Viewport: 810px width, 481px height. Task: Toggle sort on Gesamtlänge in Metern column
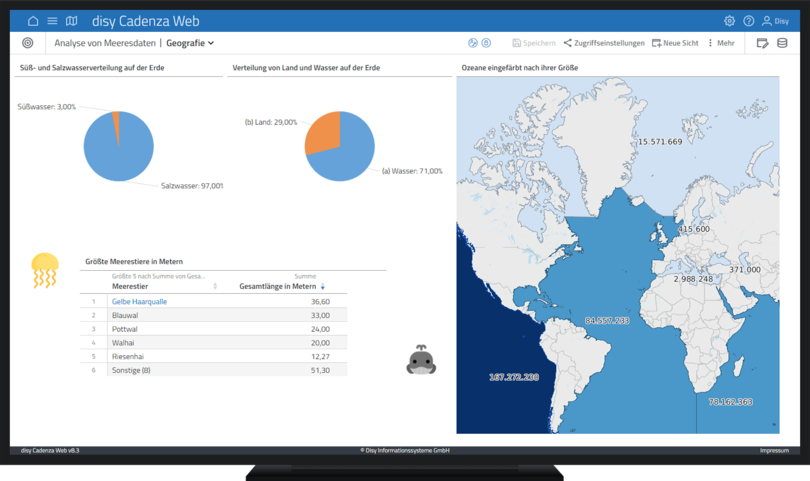(323, 287)
